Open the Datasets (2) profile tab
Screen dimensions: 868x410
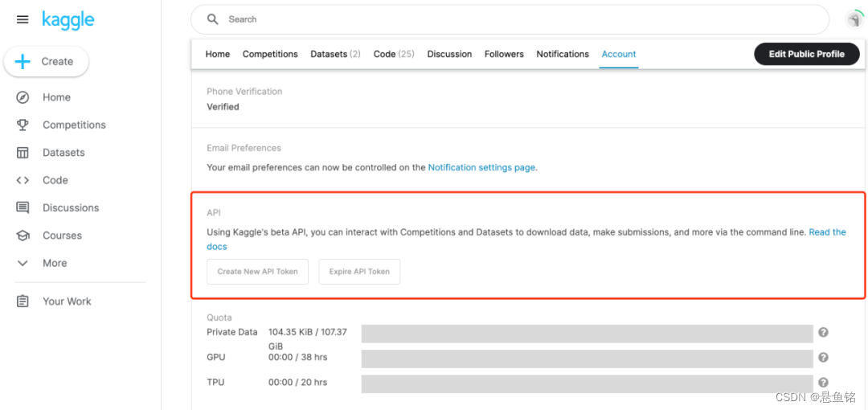[x=335, y=54]
